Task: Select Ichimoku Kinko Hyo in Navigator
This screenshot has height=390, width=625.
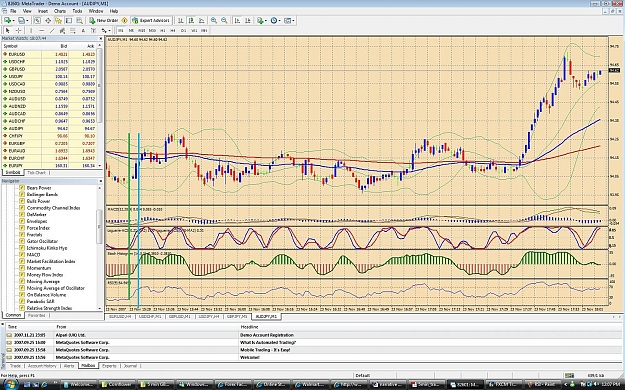Action: pyautogui.click(x=47, y=248)
